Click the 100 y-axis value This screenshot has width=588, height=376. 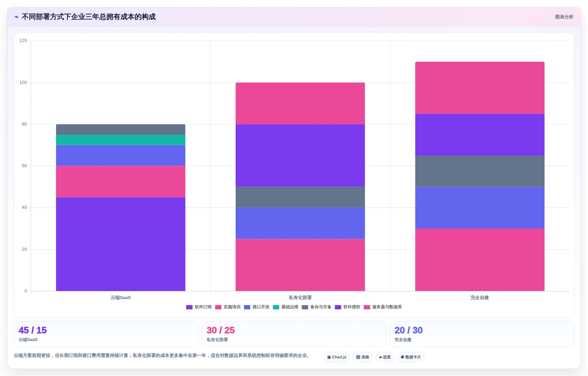23,83
